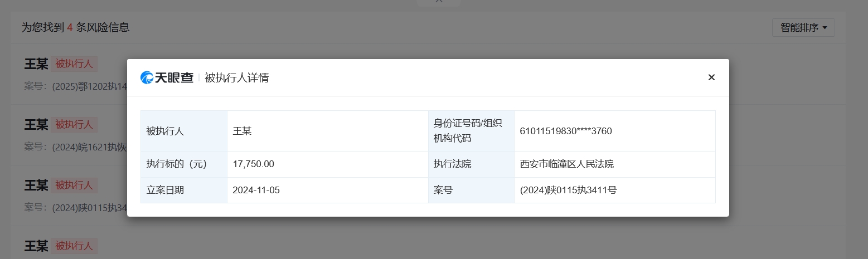Click the 被执行人详情 dialog title
The height and width of the screenshot is (259, 868).
tap(237, 77)
